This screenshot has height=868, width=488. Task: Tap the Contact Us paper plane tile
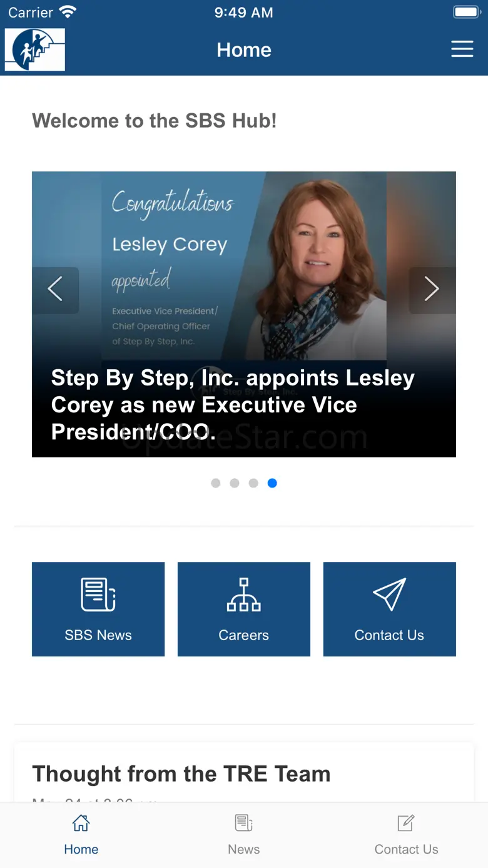click(389, 609)
